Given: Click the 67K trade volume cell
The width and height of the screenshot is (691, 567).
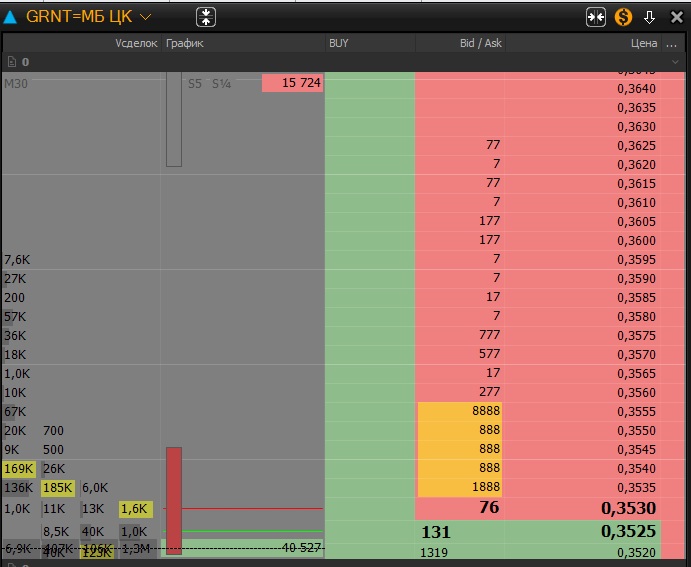Looking at the screenshot, I should point(15,412).
